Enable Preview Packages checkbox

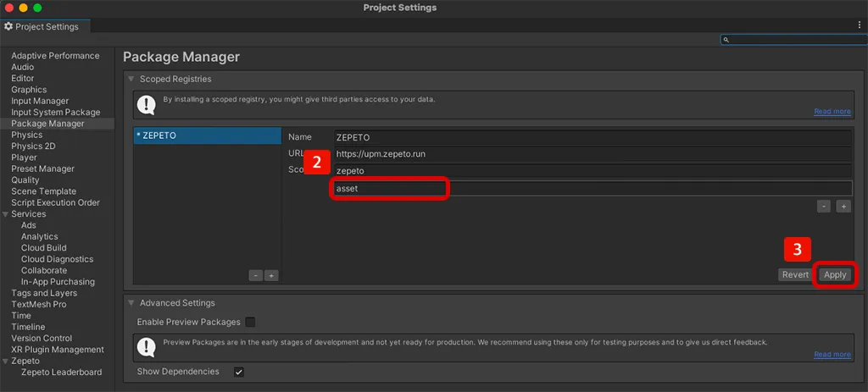coord(250,322)
